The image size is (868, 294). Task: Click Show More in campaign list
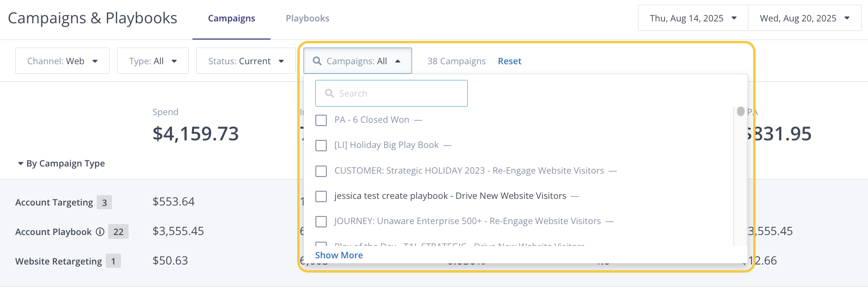(x=339, y=255)
